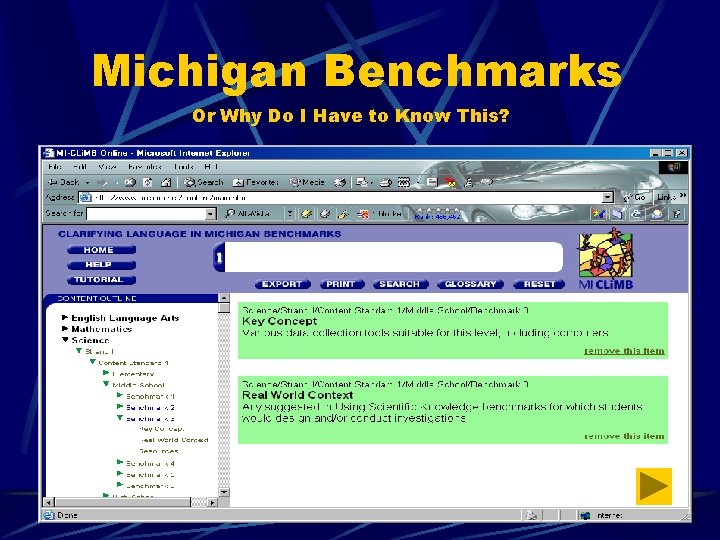720x540 pixels.
Task: Click the yellow next-slide arrow button
Action: 654,486
